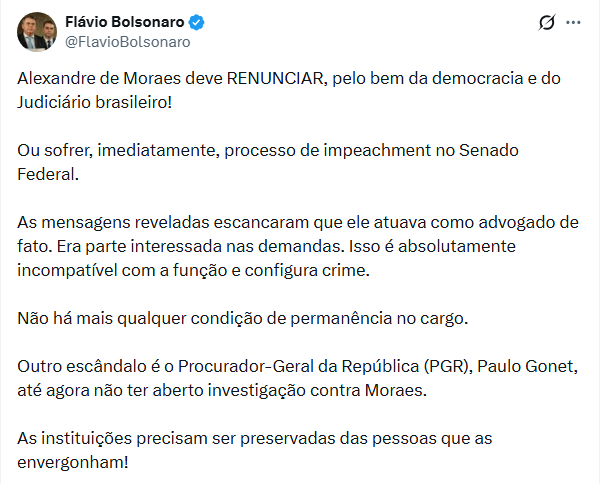Image resolution: width=600 pixels, height=484 pixels.
Task: Click the word 'Senado' in the post
Action: click(486, 150)
